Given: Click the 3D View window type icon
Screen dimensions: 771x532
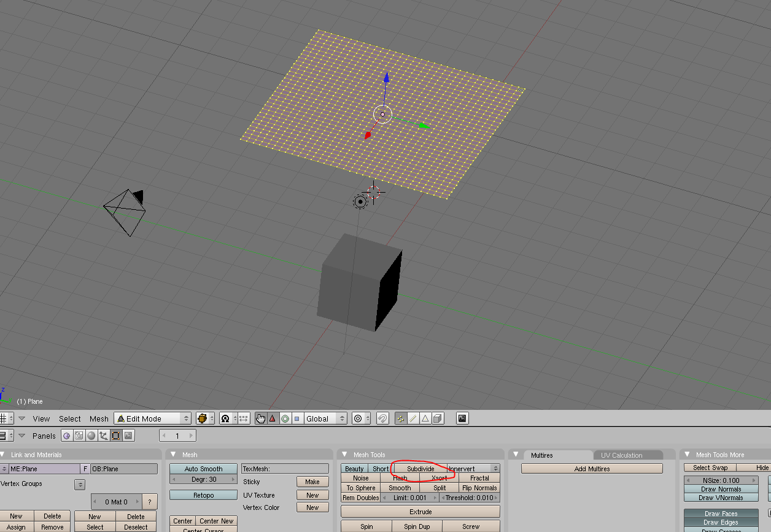Looking at the screenshot, I should [x=6, y=418].
